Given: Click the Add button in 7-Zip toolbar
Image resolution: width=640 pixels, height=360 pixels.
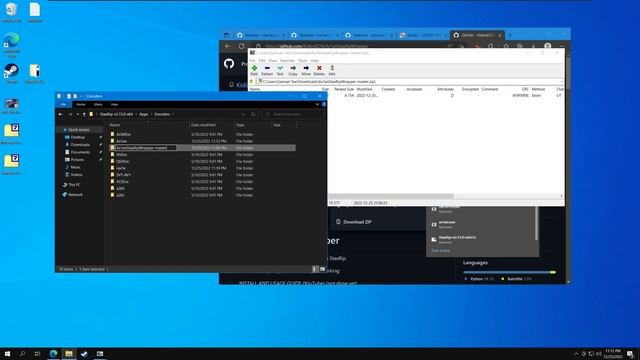Looking at the screenshot, I should pyautogui.click(x=254, y=70).
